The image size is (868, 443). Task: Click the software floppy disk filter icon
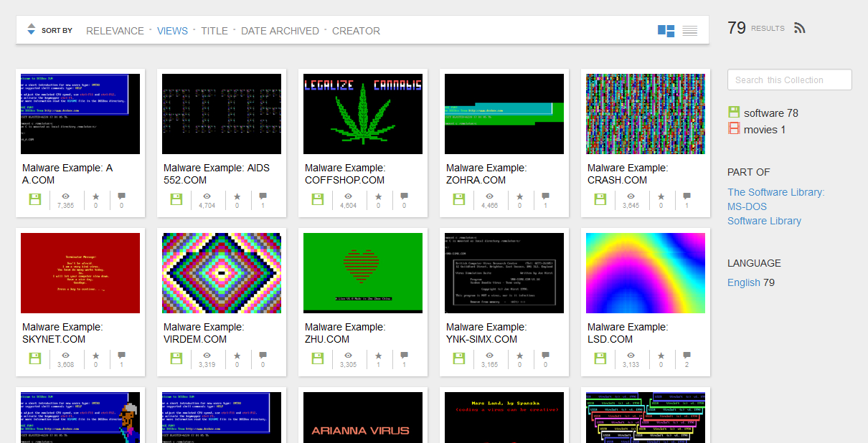[x=734, y=113]
